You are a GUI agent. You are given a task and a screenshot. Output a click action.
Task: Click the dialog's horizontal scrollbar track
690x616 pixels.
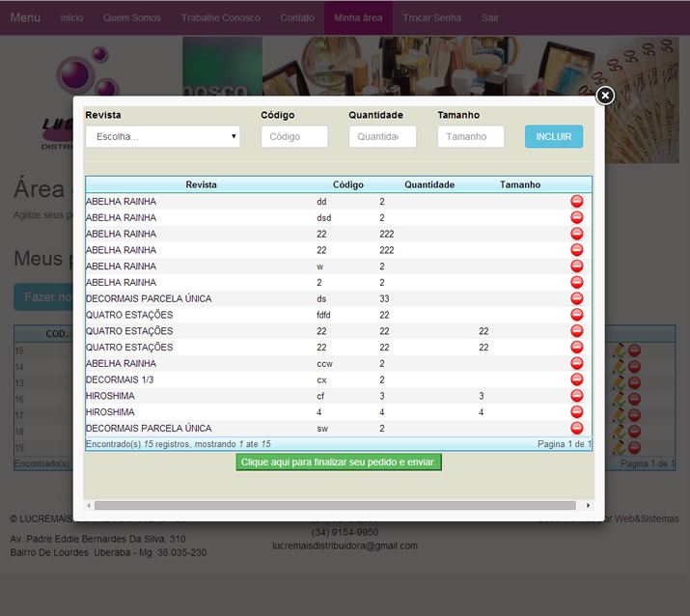click(x=335, y=505)
